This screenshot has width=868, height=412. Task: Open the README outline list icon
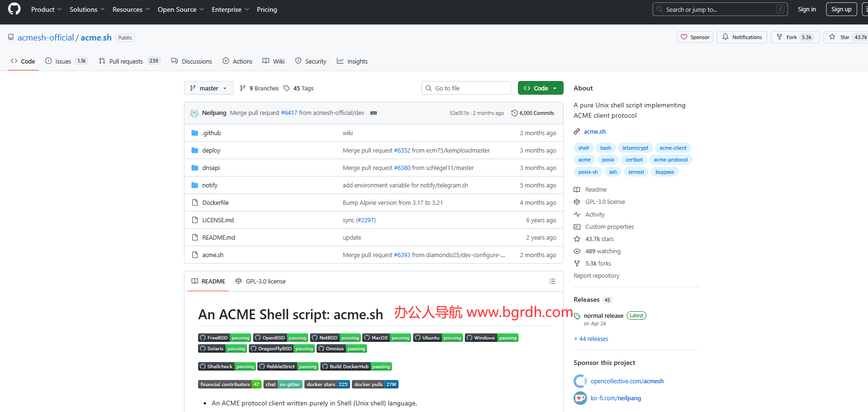(x=552, y=281)
